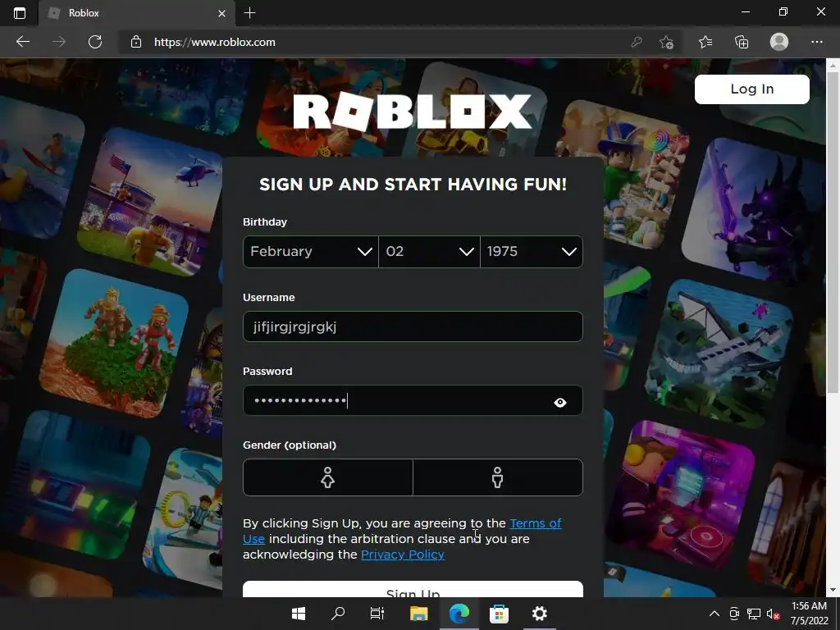
Task: Click the purple dragon game thumbnail
Action: tap(755, 211)
